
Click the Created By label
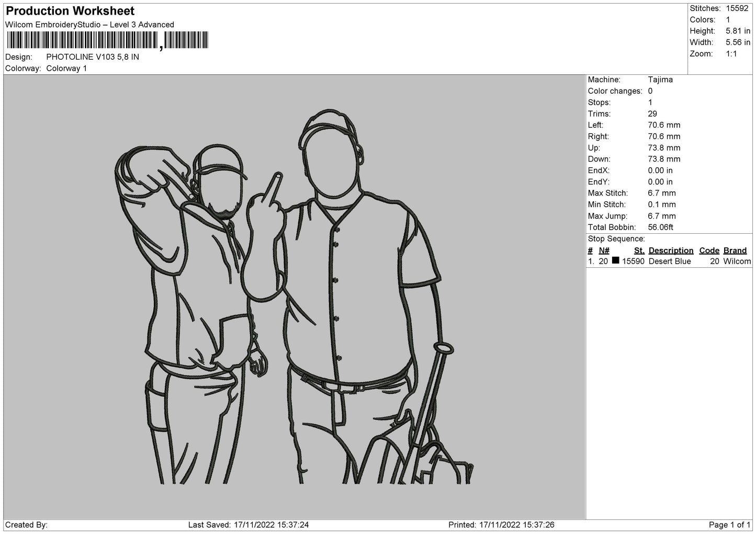point(27,525)
